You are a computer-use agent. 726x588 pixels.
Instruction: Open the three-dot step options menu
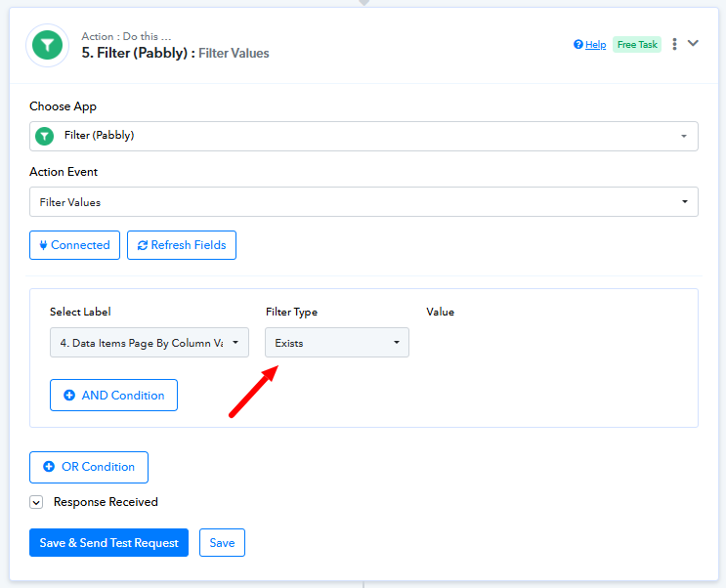point(674,44)
